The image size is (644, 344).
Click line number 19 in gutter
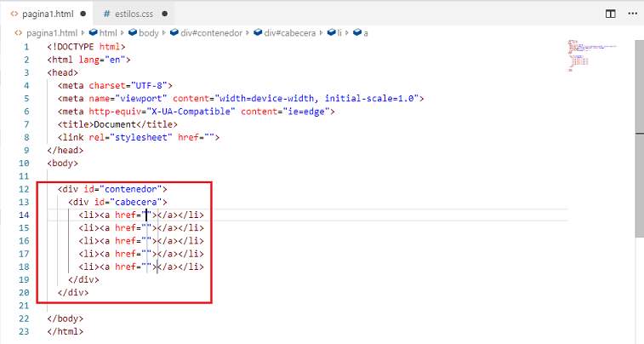[24, 279]
